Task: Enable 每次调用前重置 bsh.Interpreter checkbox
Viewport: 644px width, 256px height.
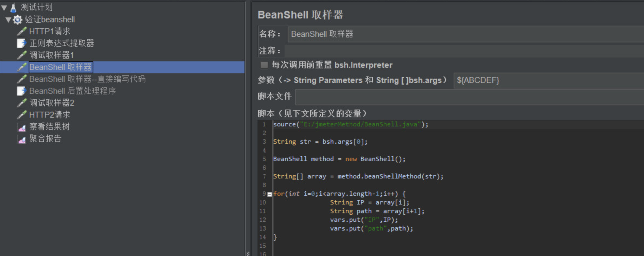Action: 264,65
